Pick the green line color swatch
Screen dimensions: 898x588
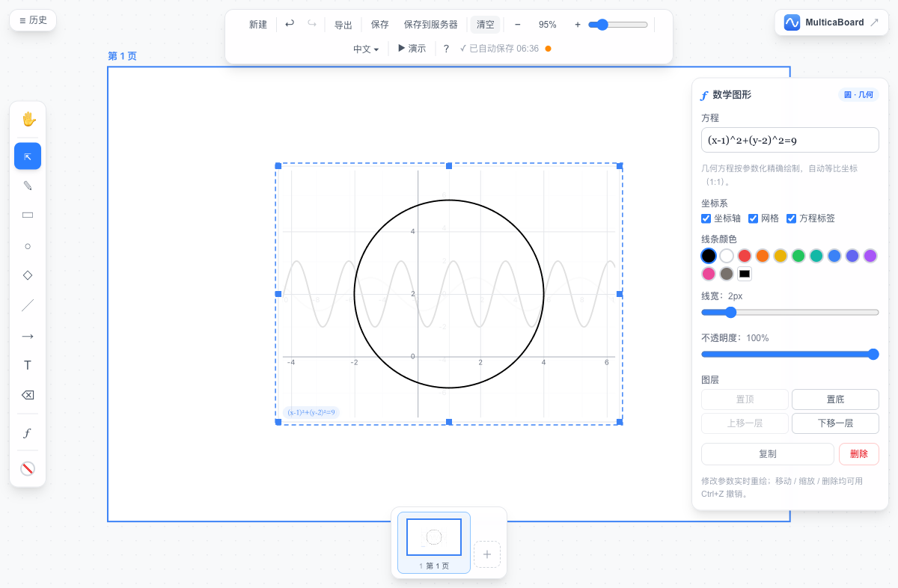pos(798,256)
